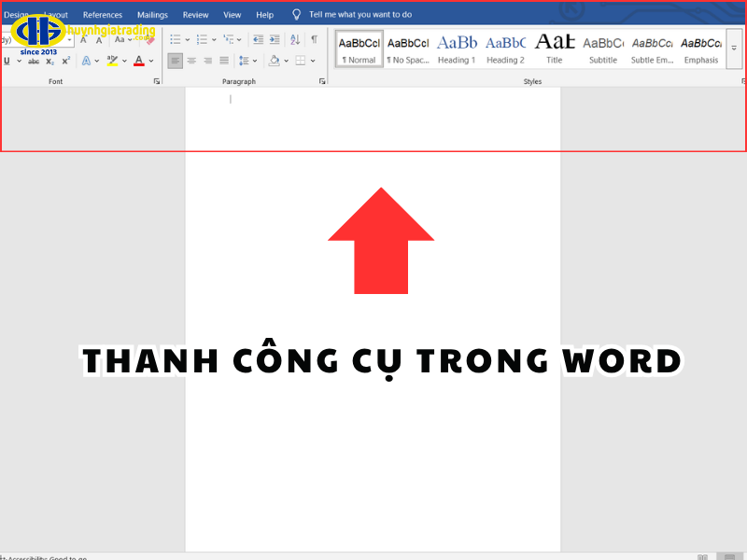Click the Center alignment icon
Screen dimensions: 747x560
coord(191,61)
